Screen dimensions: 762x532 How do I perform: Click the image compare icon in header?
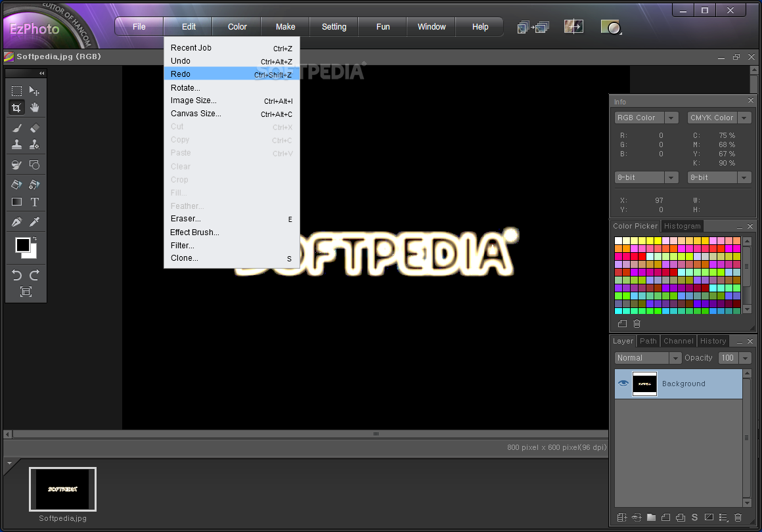tap(573, 26)
